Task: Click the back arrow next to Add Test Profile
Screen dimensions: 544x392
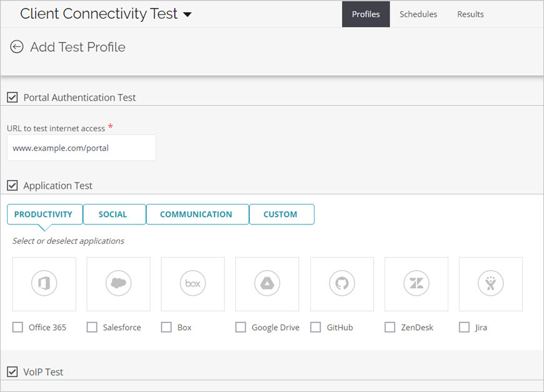Action: coord(17,46)
